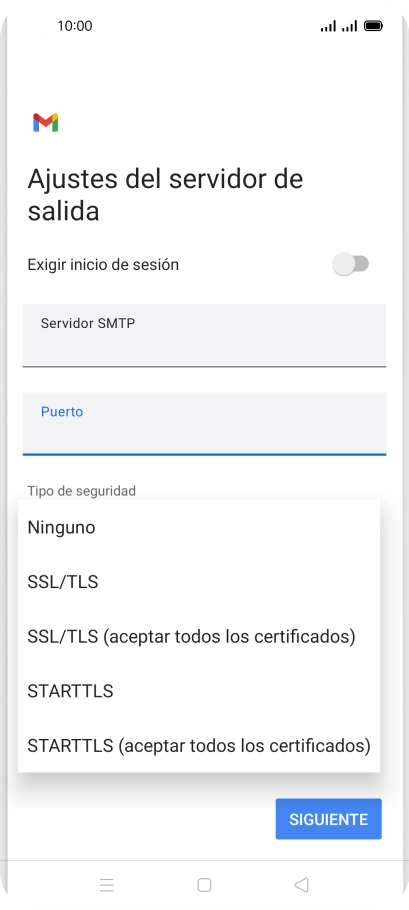Viewport: 409px width, 910px height.
Task: Click the SIGUIENTE button
Action: [328, 819]
